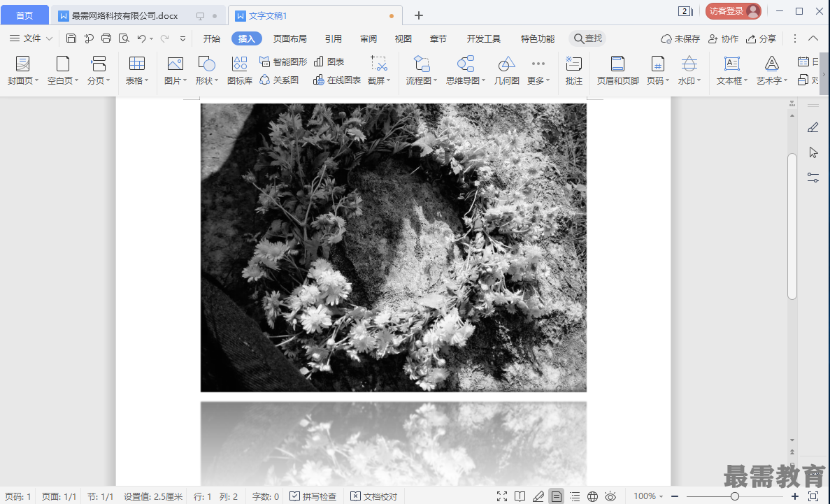Select page layout view button

tap(557, 496)
